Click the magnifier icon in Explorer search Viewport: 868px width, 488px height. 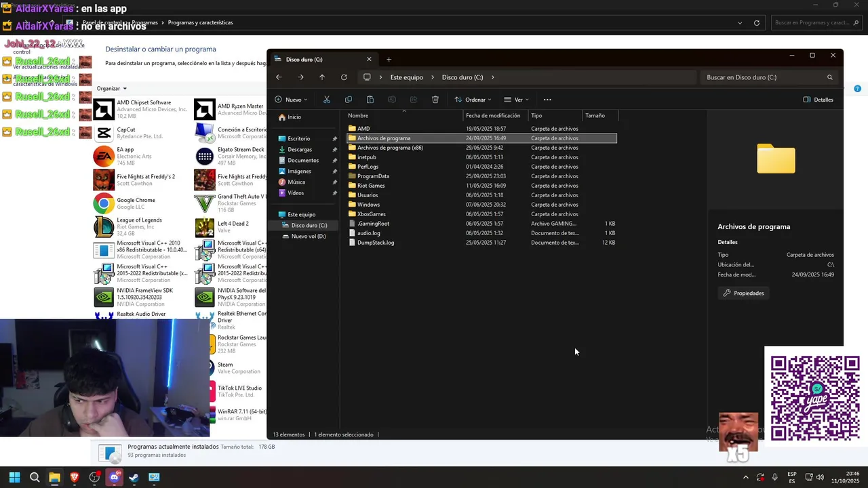pos(829,77)
